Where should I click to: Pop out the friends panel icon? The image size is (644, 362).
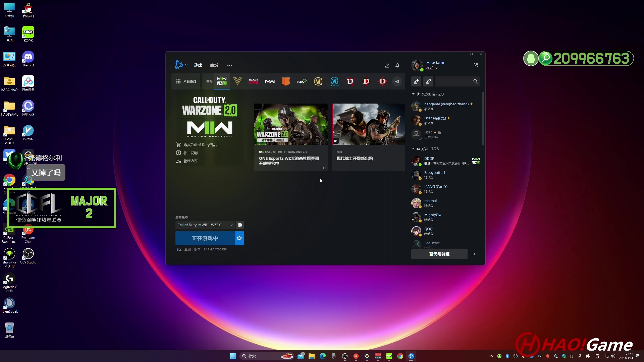476,65
